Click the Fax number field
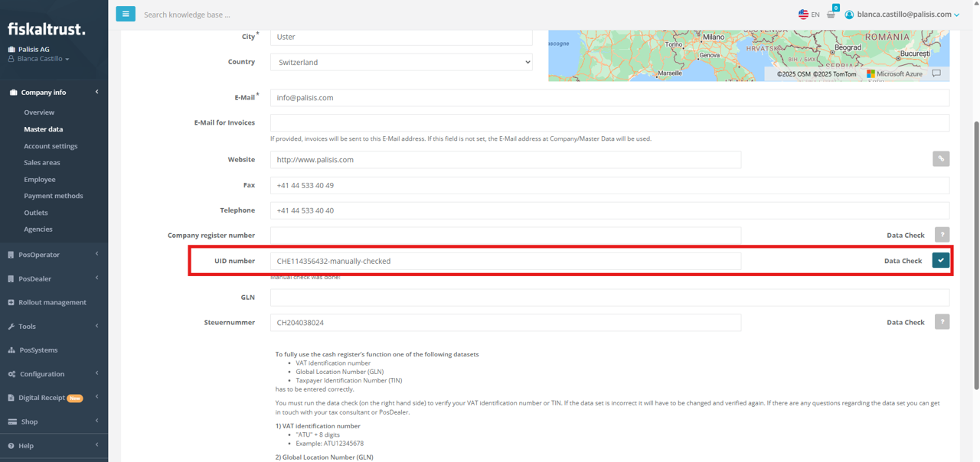Screen dimensions: 980x462 pyautogui.click(x=609, y=185)
